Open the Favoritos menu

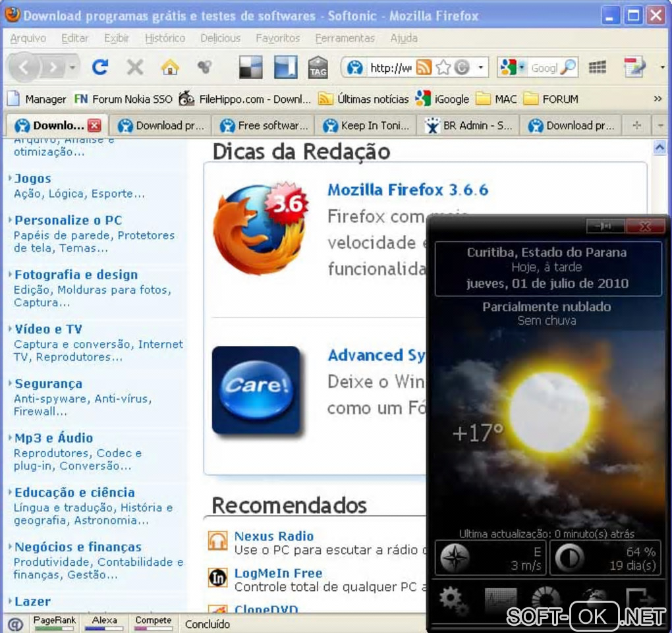point(278,39)
